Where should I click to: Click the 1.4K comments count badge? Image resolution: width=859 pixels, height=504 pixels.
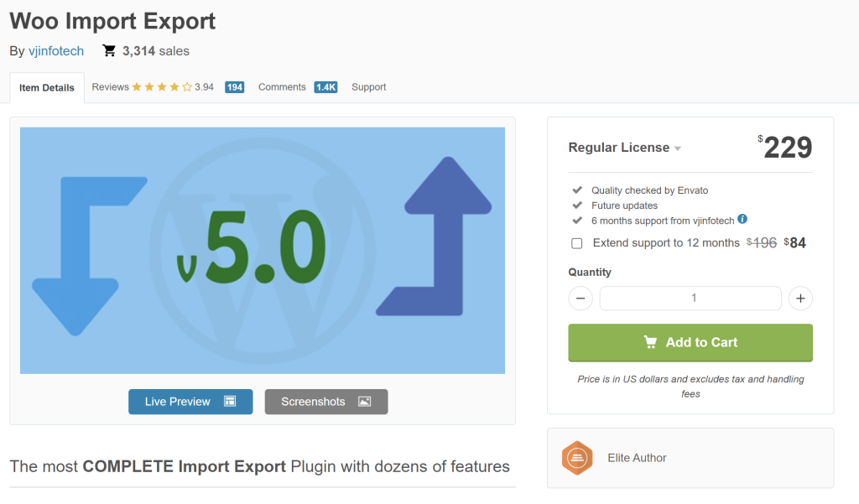pyautogui.click(x=326, y=87)
